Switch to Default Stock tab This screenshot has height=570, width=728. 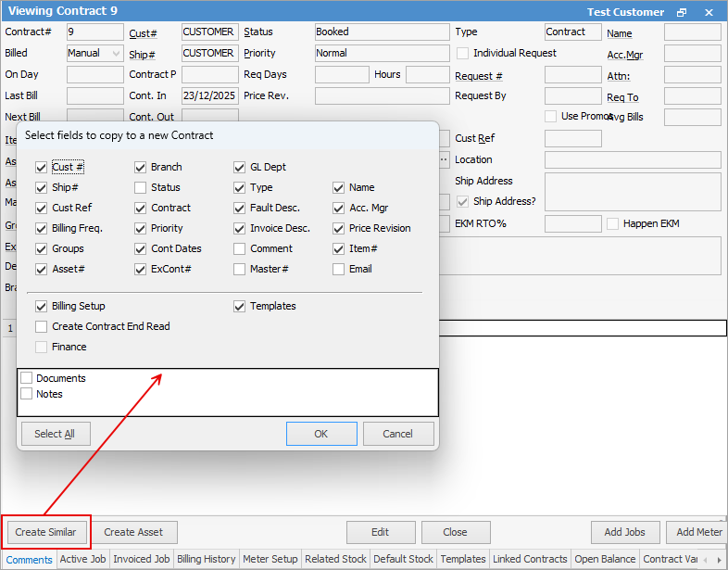pyautogui.click(x=404, y=559)
